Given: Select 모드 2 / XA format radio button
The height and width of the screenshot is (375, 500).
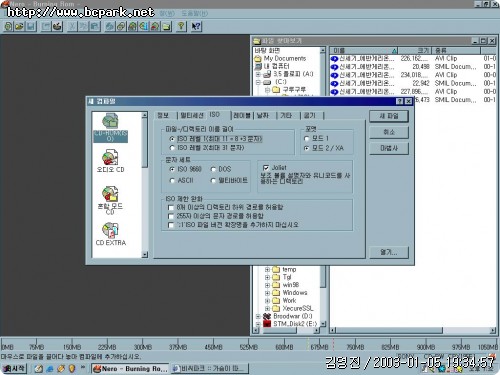Looking at the screenshot, I should coord(307,148).
